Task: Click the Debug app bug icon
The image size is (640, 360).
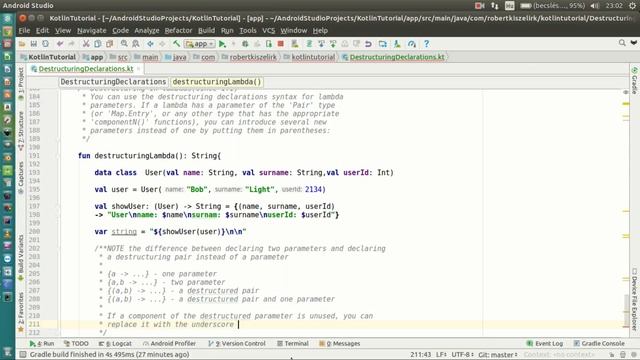Action: click(245, 44)
